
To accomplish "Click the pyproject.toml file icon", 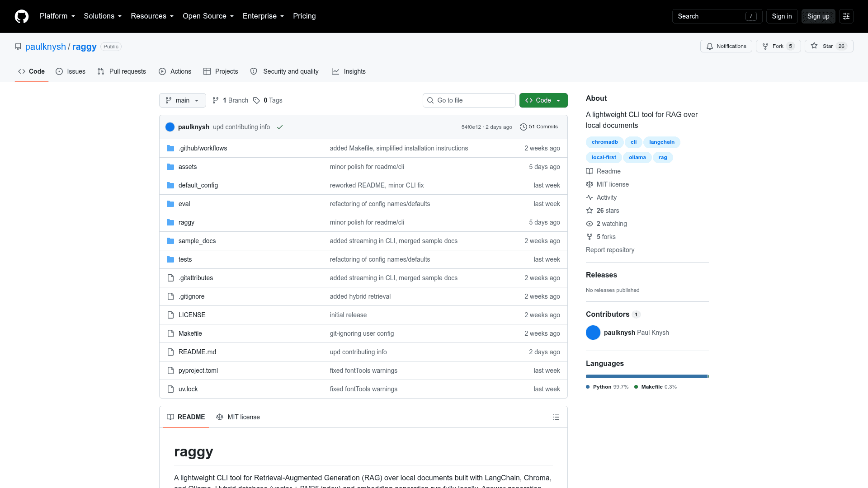I will (x=170, y=371).
